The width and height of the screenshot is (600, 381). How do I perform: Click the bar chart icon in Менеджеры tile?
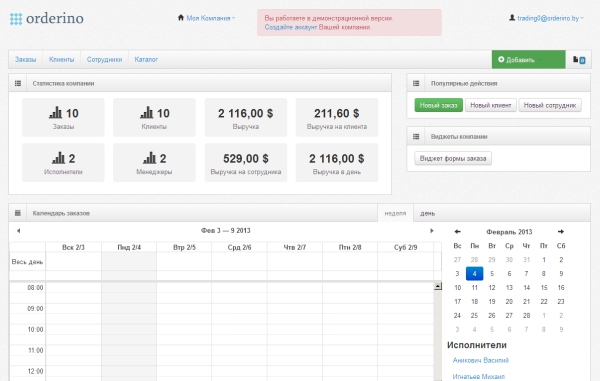tap(149, 158)
